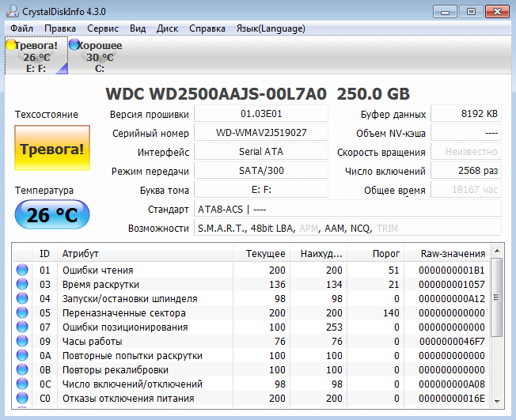Click the attribute list scroll up arrow
Image resolution: width=516 pixels, height=420 pixels.
coord(497,252)
